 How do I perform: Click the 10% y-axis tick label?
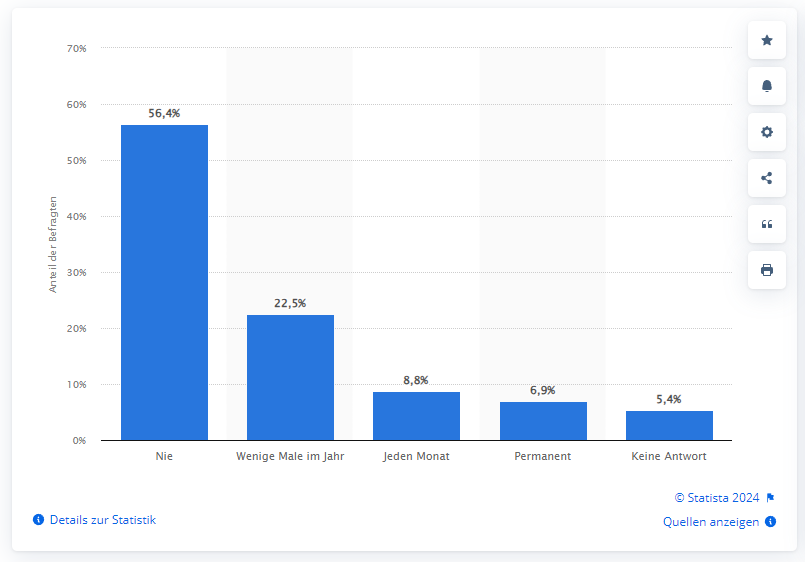pyautogui.click(x=76, y=384)
